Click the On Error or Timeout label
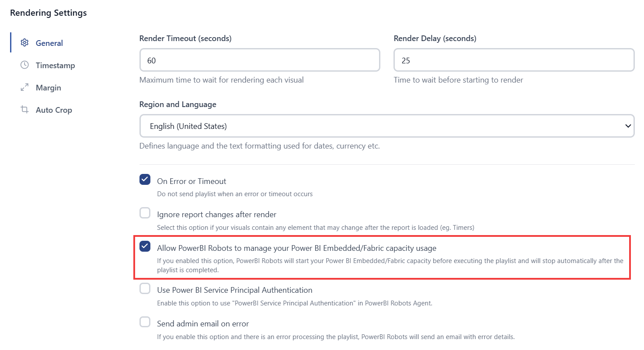 click(191, 181)
